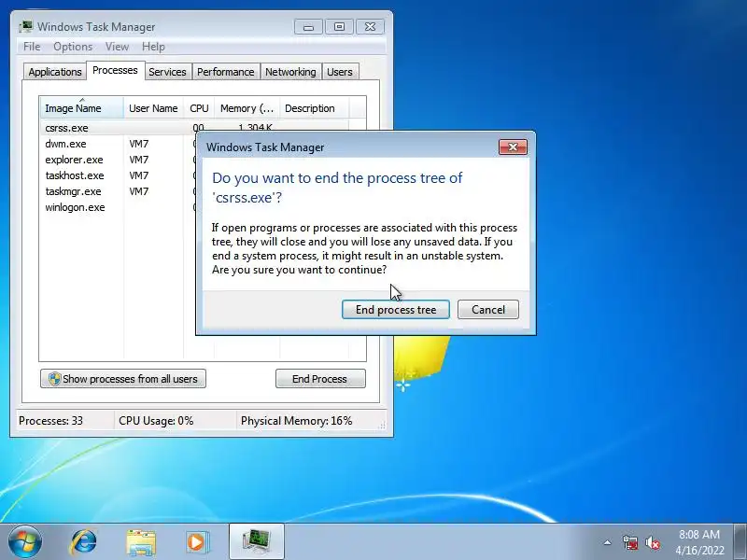Select the taskmgr.exe process row

[118, 191]
